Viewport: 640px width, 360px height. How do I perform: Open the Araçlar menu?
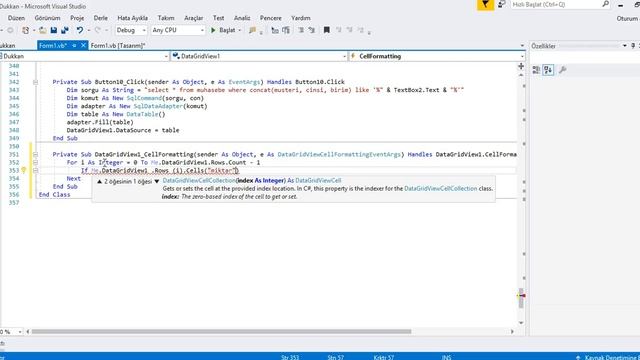tap(193, 18)
